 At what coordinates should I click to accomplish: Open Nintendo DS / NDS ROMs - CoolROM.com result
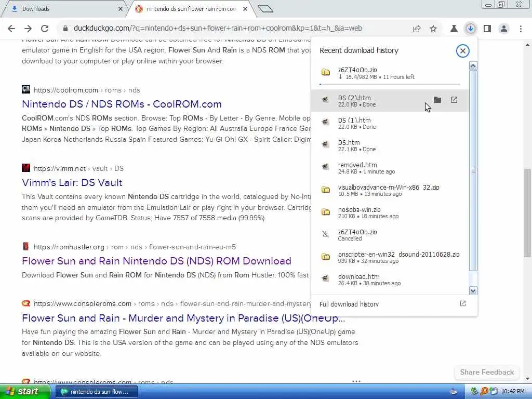click(x=122, y=104)
